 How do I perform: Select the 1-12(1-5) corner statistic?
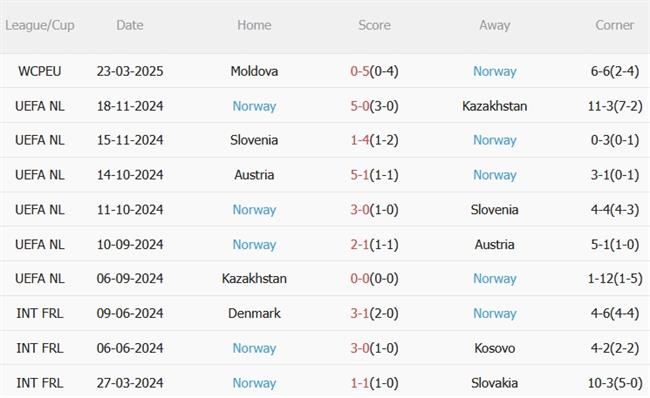pos(615,279)
